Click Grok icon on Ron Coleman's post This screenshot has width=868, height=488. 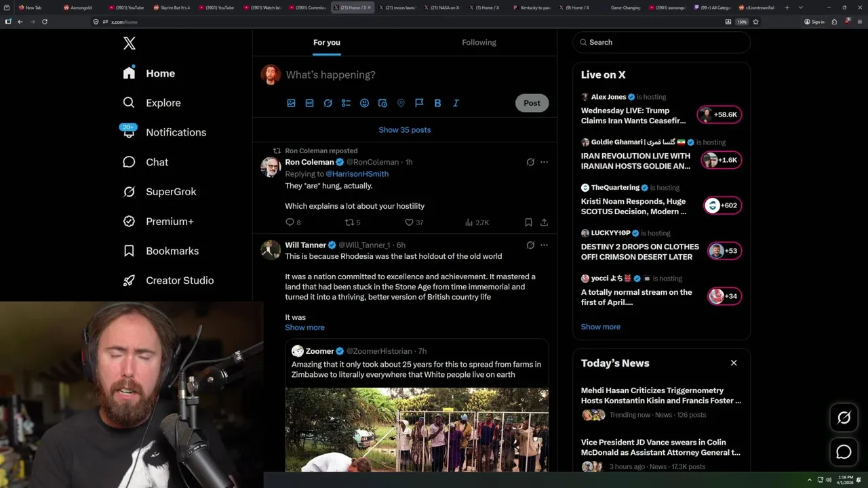tap(530, 162)
